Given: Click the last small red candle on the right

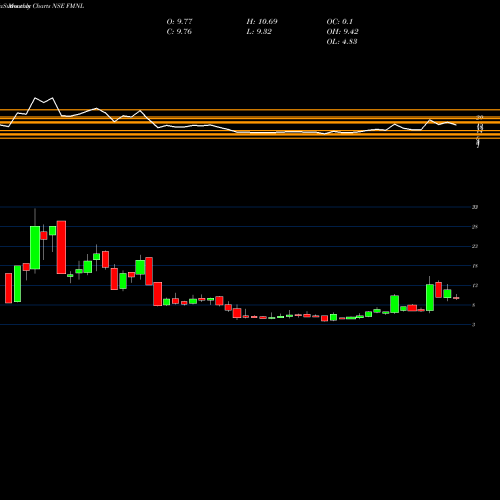Looking at the screenshot, I should [456, 298].
